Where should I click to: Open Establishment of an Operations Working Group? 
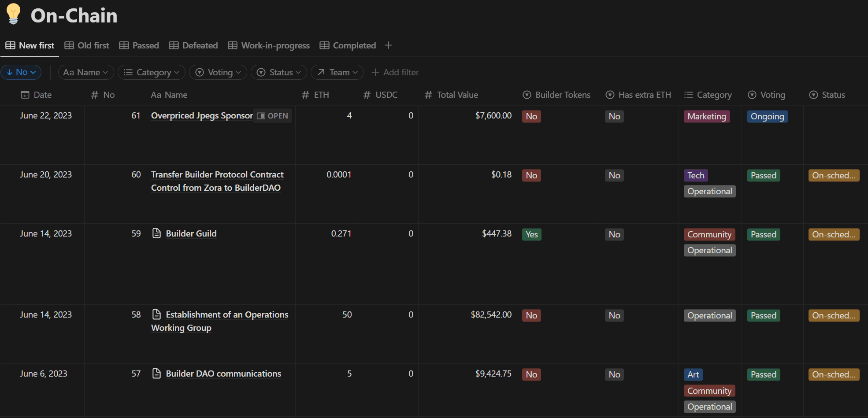pyautogui.click(x=220, y=321)
